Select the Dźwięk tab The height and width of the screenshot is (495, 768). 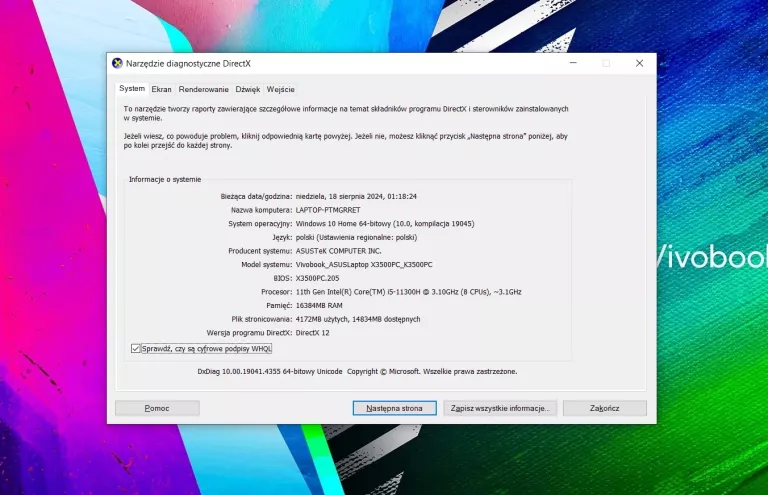click(247, 89)
